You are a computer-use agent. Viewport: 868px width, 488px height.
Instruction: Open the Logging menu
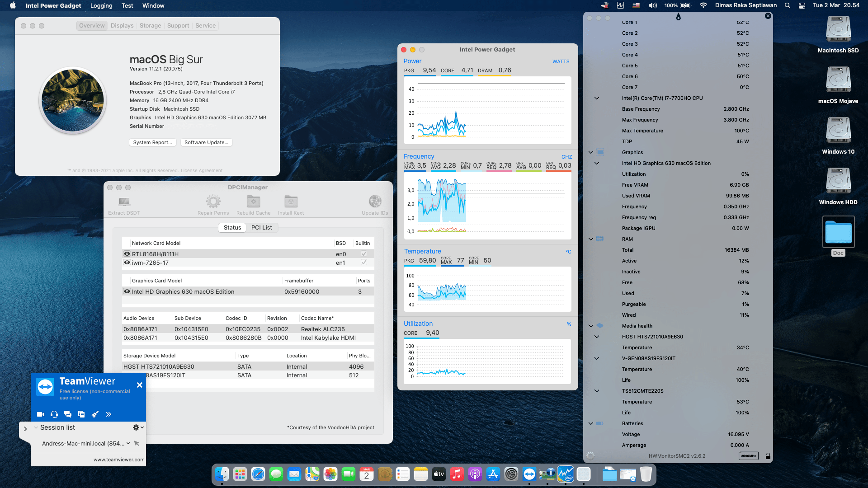click(x=101, y=5)
